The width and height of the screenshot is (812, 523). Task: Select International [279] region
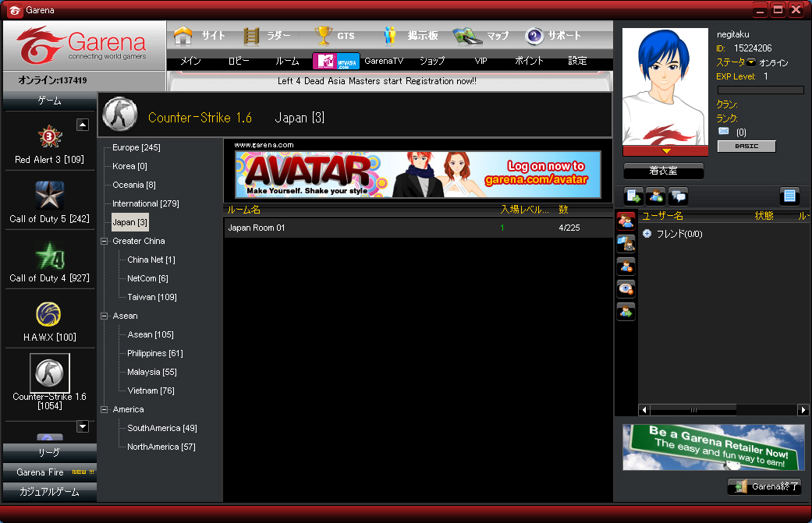146,203
